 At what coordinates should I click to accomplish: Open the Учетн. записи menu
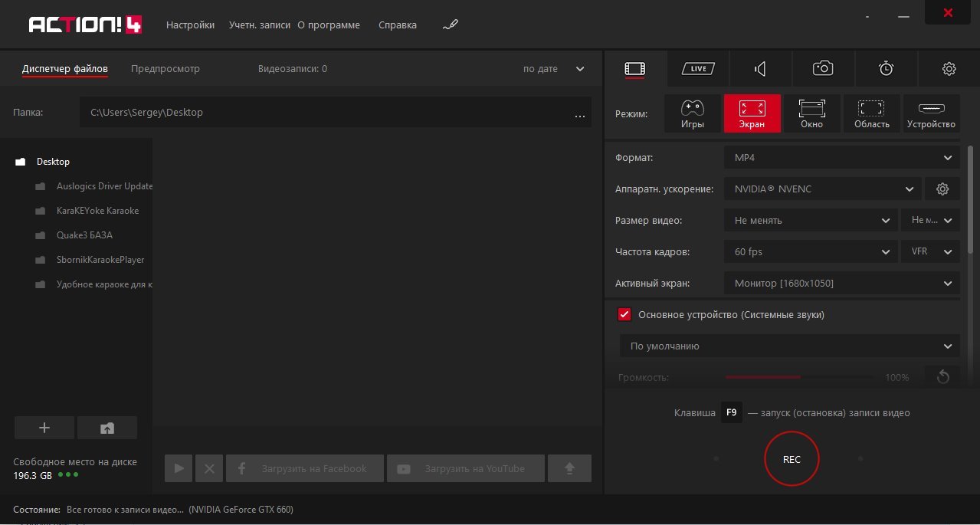coord(260,25)
